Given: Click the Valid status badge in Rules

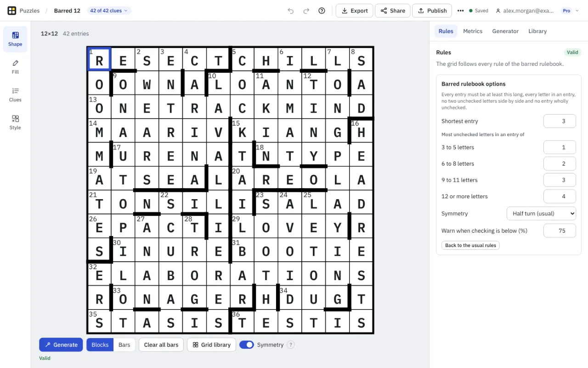Looking at the screenshot, I should click(x=572, y=52).
